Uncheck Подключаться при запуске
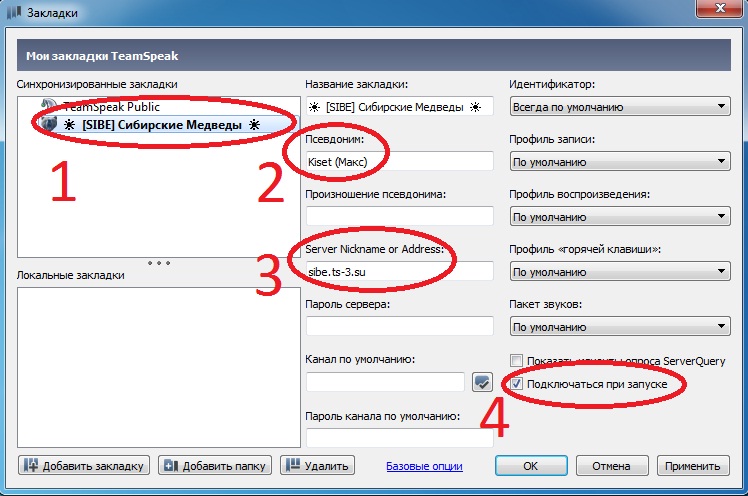 (x=516, y=383)
